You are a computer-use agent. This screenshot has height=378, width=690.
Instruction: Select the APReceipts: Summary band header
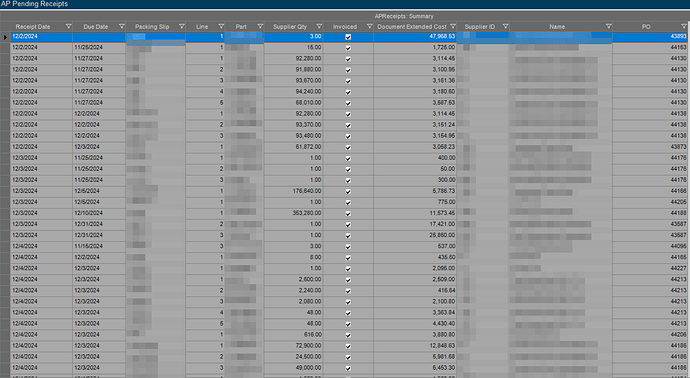pos(404,16)
